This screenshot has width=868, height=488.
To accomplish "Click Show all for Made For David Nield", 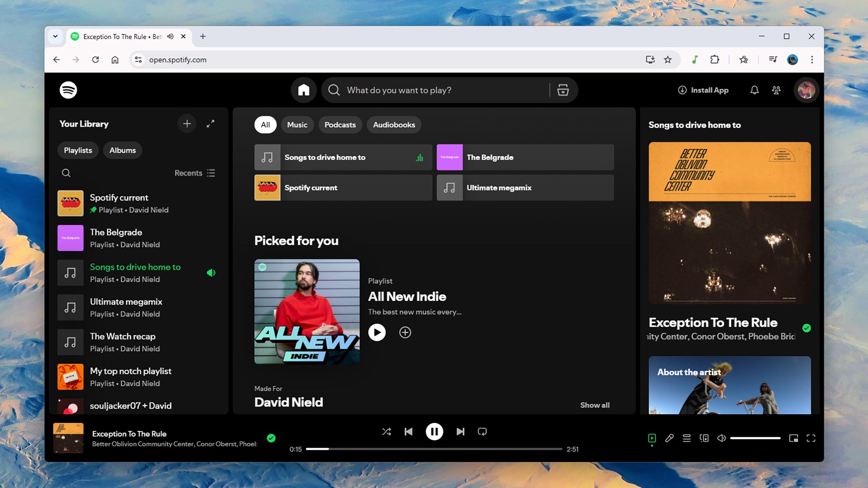I will [595, 405].
